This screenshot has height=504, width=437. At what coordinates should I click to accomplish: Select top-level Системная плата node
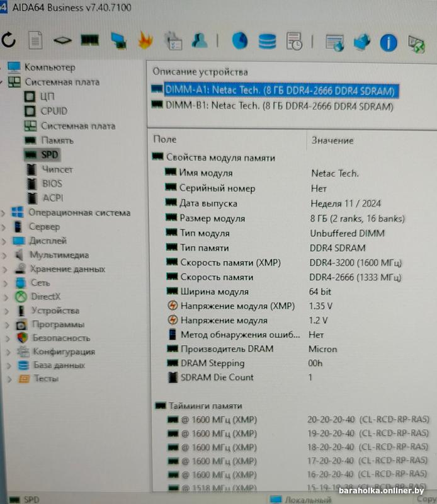(x=62, y=82)
